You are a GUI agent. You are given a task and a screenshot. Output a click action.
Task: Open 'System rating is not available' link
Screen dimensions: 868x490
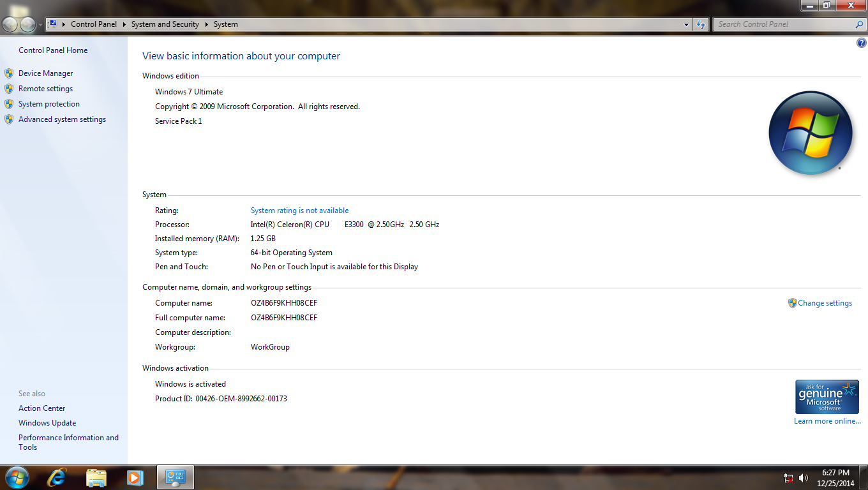299,211
